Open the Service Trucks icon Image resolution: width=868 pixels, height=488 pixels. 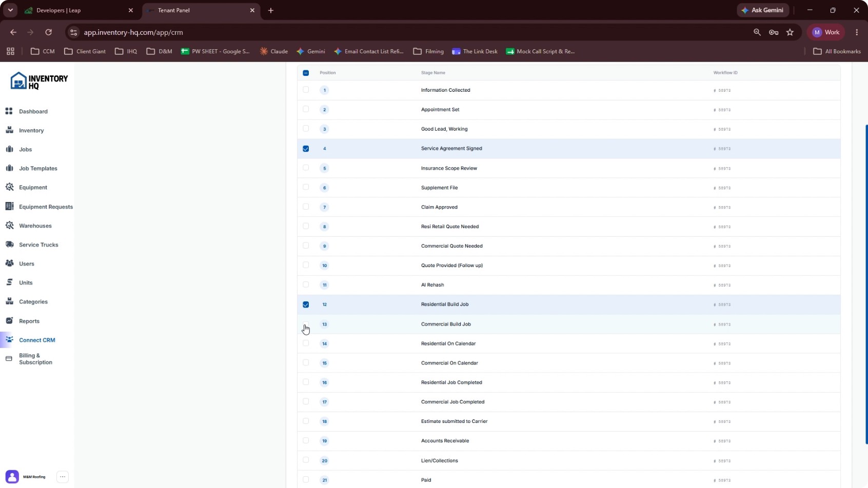point(9,245)
